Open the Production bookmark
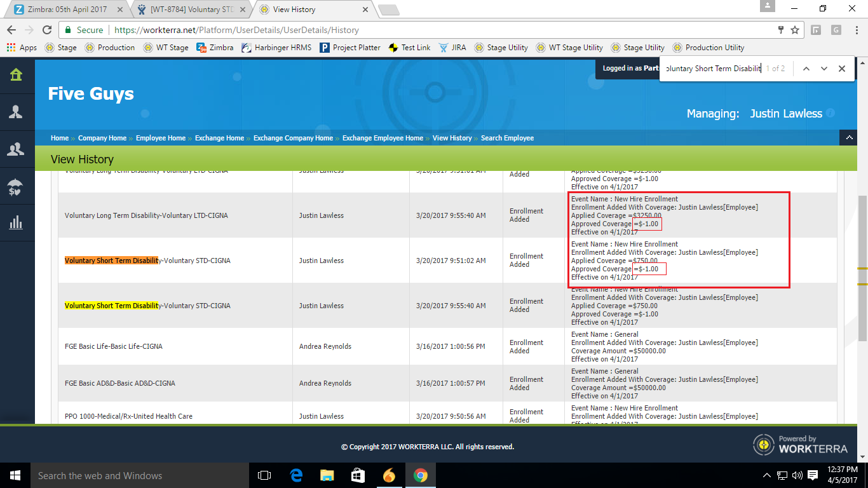868x488 pixels. click(110, 48)
